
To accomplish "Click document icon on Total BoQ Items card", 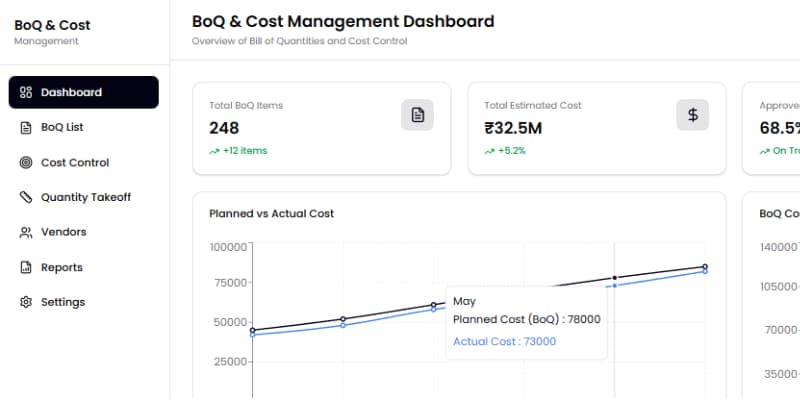I will (417, 115).
